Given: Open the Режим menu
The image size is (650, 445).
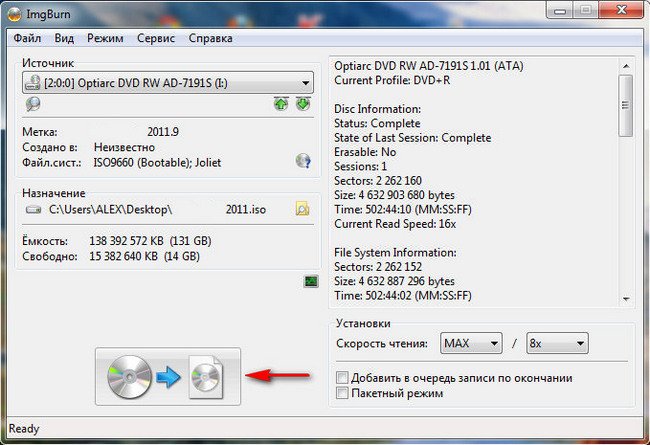Looking at the screenshot, I should pos(105,38).
